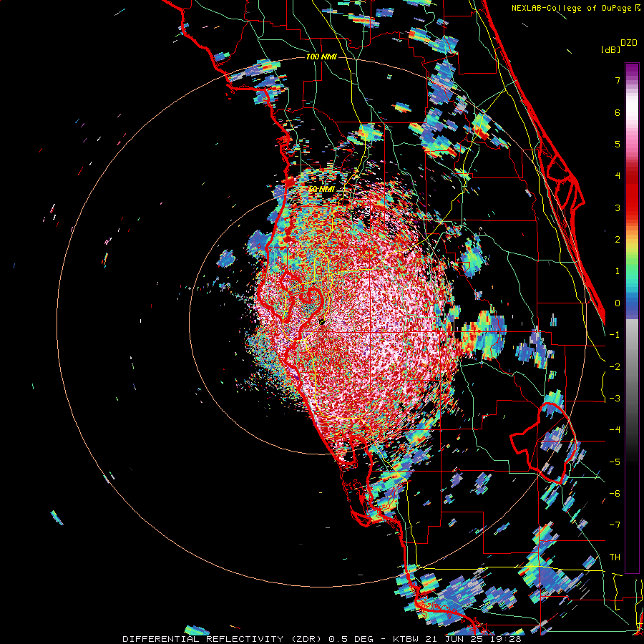Click the -6 value on the color scale
Viewport: 644px width, 644px height.
tap(615, 494)
